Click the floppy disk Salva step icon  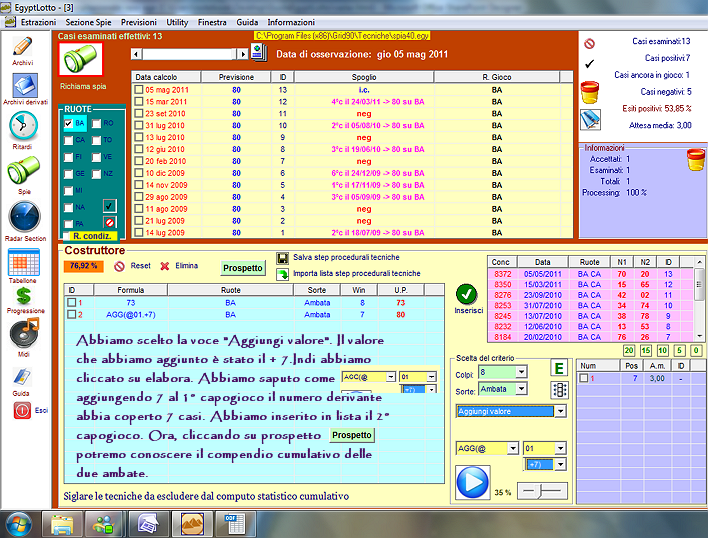pos(283,258)
